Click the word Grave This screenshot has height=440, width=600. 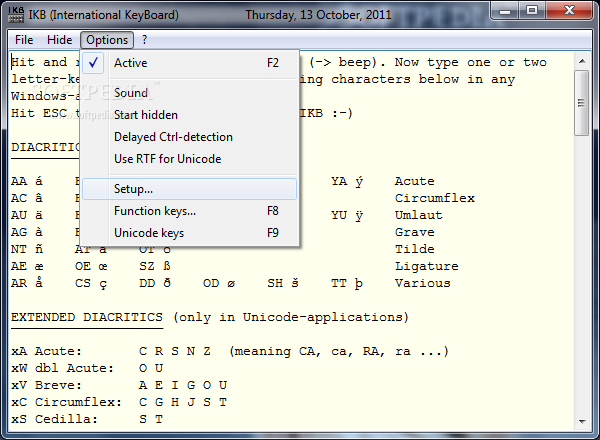click(x=415, y=232)
